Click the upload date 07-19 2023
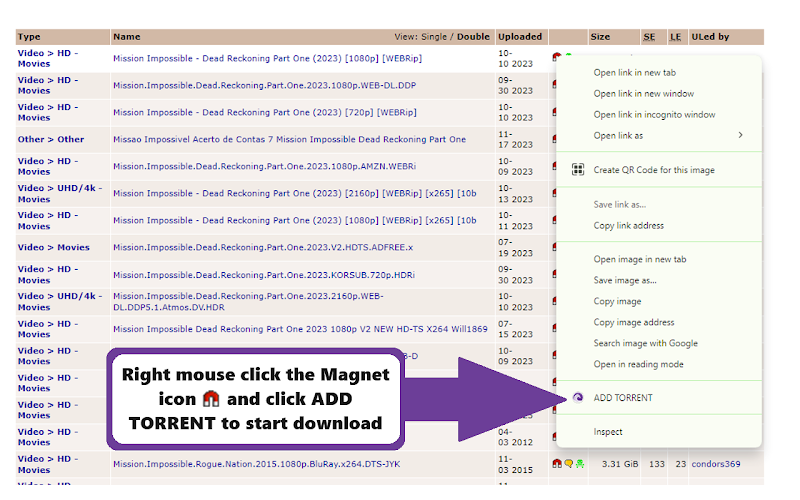 [515, 247]
